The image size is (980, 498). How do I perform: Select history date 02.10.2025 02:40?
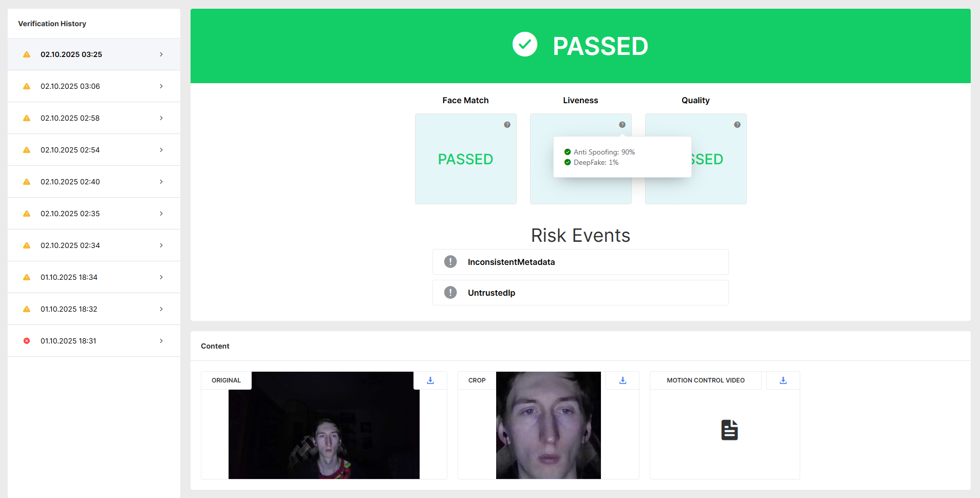[70, 182]
